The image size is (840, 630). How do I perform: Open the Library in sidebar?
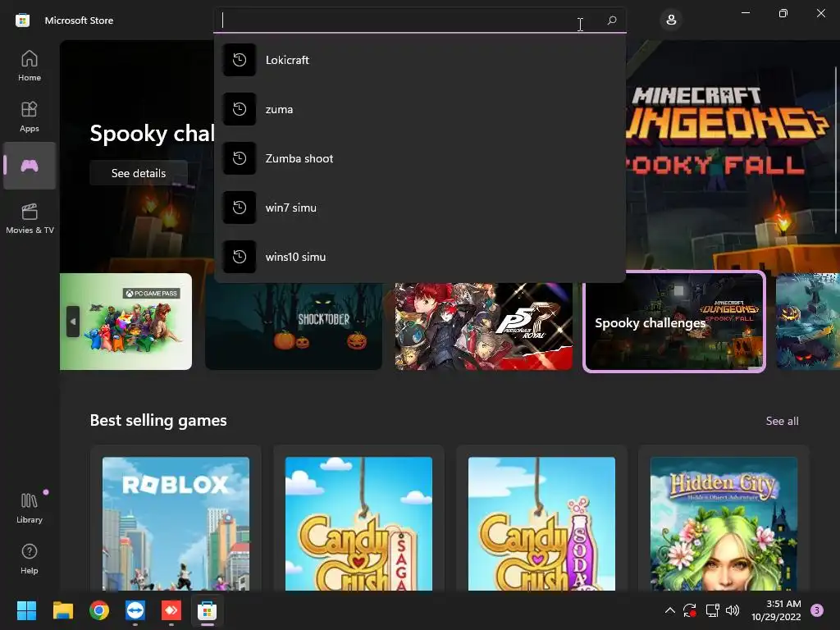30,508
